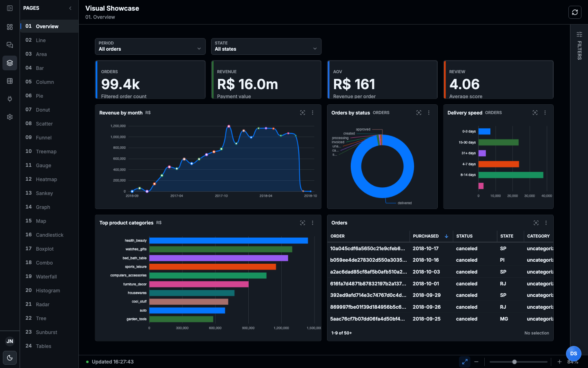This screenshot has height=368, width=588.
Task: Click the AOV KPI card R$ 161
Action: pyautogui.click(x=382, y=80)
